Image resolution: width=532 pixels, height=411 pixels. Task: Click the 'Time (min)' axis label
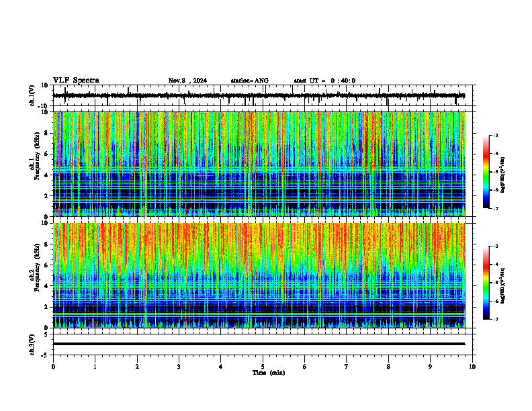pos(269,373)
